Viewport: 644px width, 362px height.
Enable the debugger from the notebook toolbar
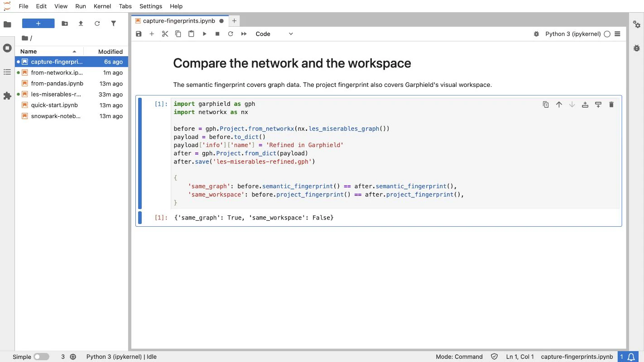click(x=536, y=34)
